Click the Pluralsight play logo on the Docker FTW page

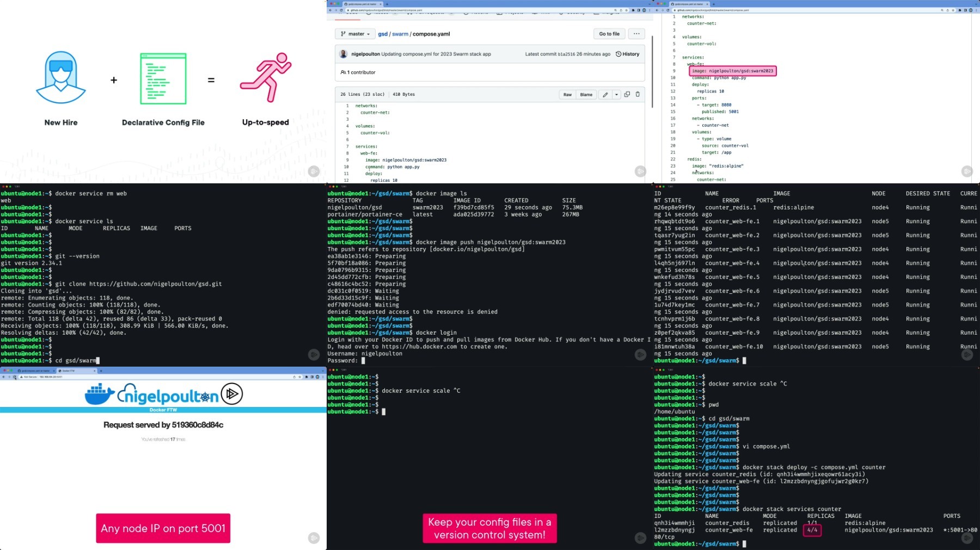point(232,394)
